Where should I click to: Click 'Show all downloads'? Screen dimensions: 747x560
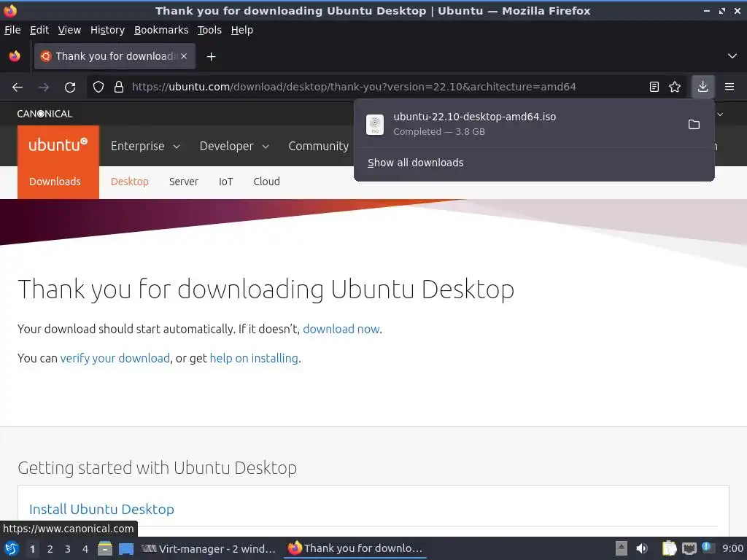tap(415, 163)
